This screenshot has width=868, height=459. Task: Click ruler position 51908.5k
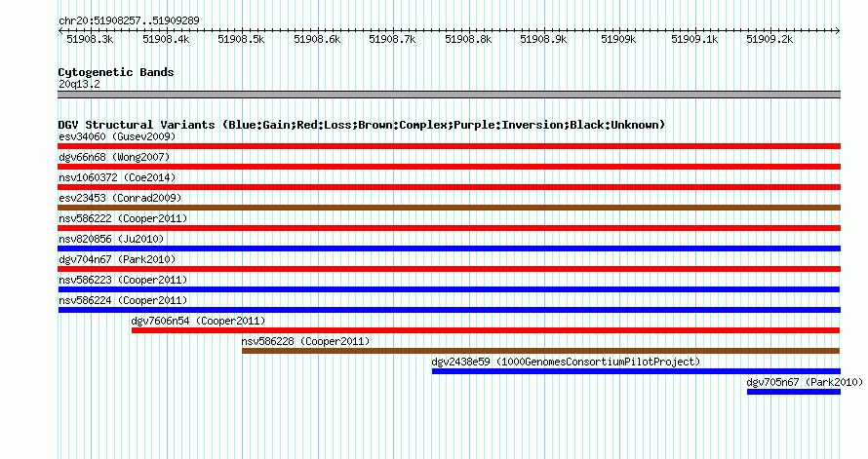click(x=241, y=39)
